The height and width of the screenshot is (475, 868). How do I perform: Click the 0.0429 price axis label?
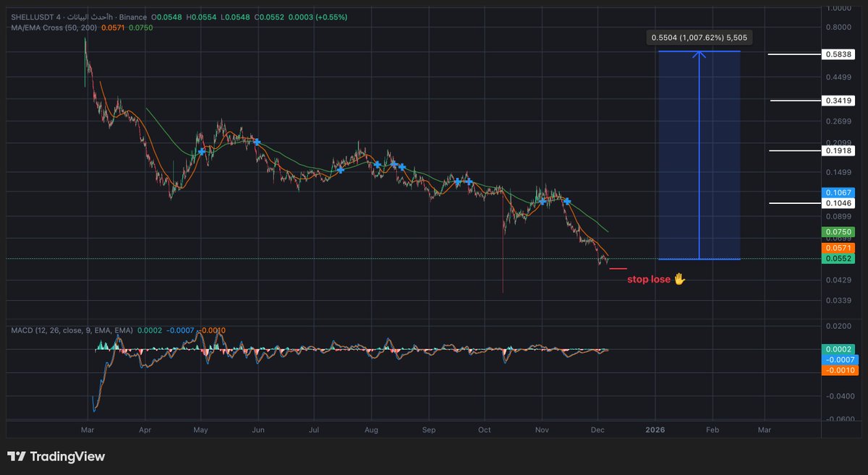(838, 280)
